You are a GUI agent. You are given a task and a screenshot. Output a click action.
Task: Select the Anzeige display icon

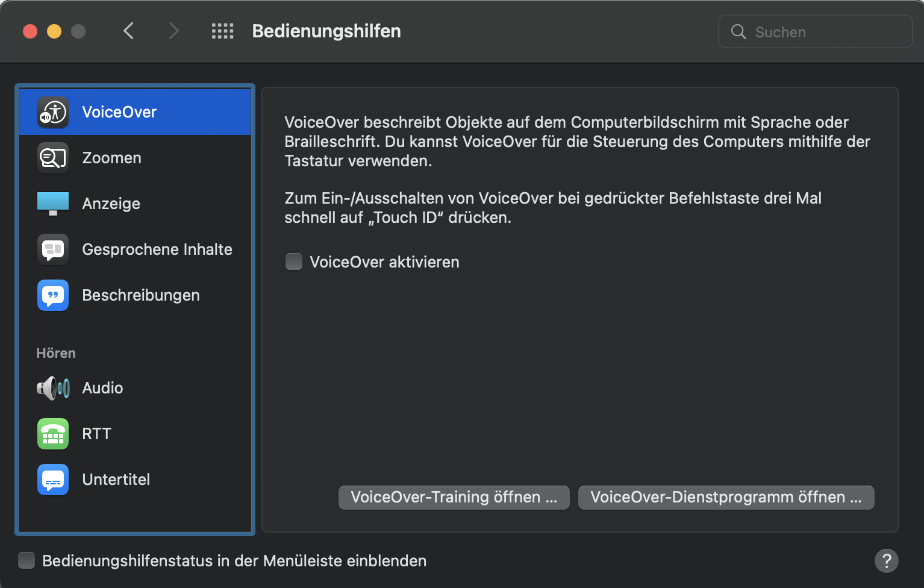point(53,204)
